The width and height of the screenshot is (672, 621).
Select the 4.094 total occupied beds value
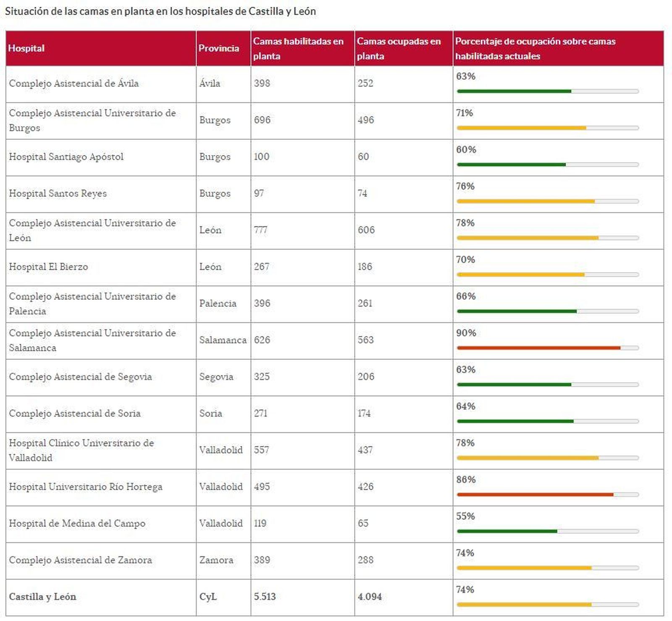[370, 597]
